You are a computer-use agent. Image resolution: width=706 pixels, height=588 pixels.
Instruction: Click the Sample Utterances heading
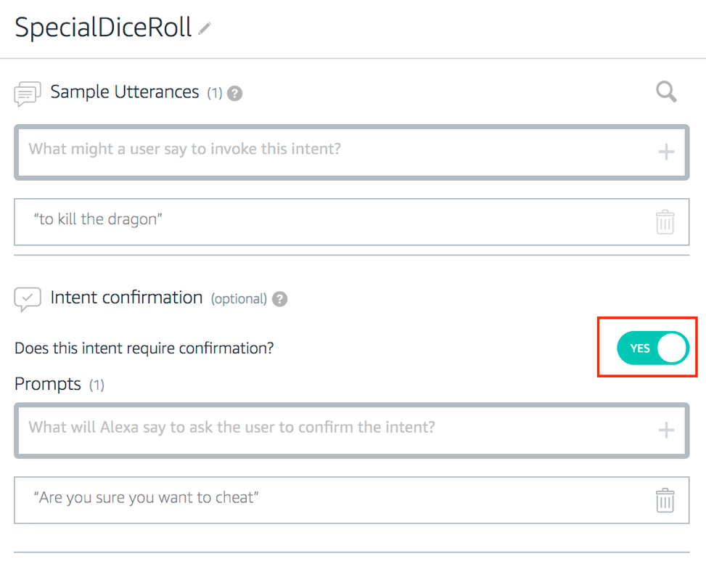click(x=124, y=92)
